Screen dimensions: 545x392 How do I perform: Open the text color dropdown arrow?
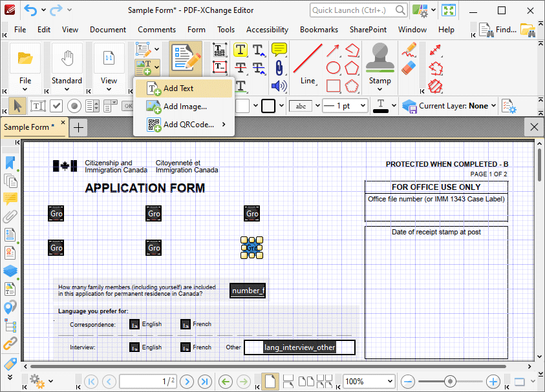pos(394,105)
